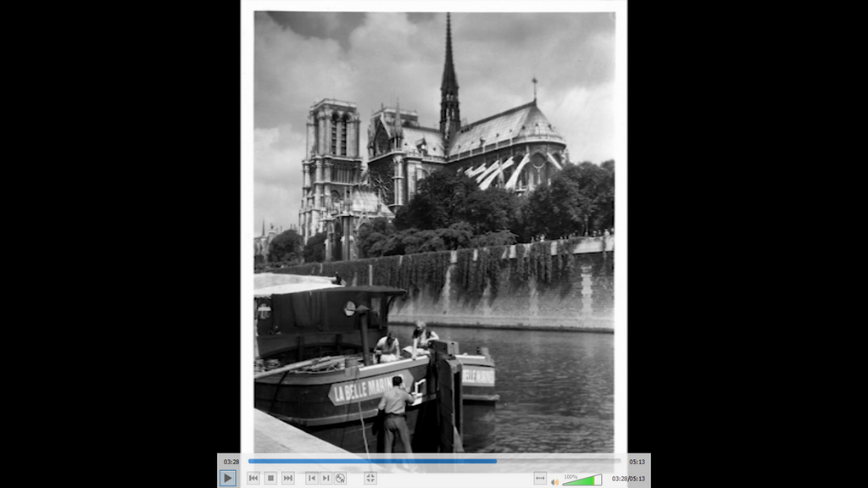Image resolution: width=868 pixels, height=488 pixels.
Task: Click the 100% volume level label
Action: [x=570, y=476]
